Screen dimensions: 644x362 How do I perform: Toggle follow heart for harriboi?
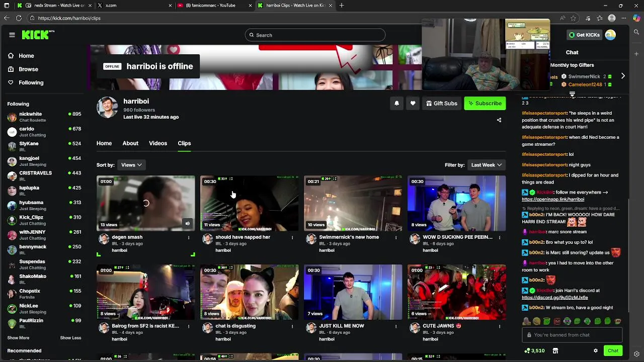click(x=413, y=103)
